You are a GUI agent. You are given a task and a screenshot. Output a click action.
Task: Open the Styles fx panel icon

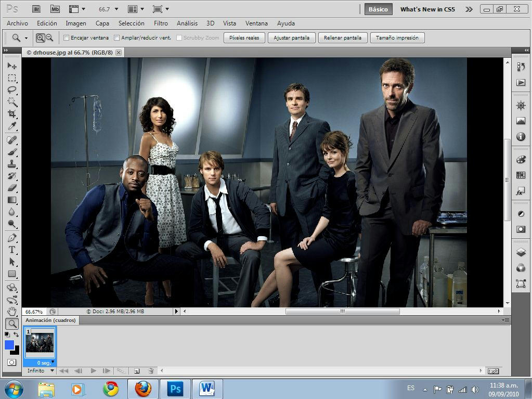(521, 191)
